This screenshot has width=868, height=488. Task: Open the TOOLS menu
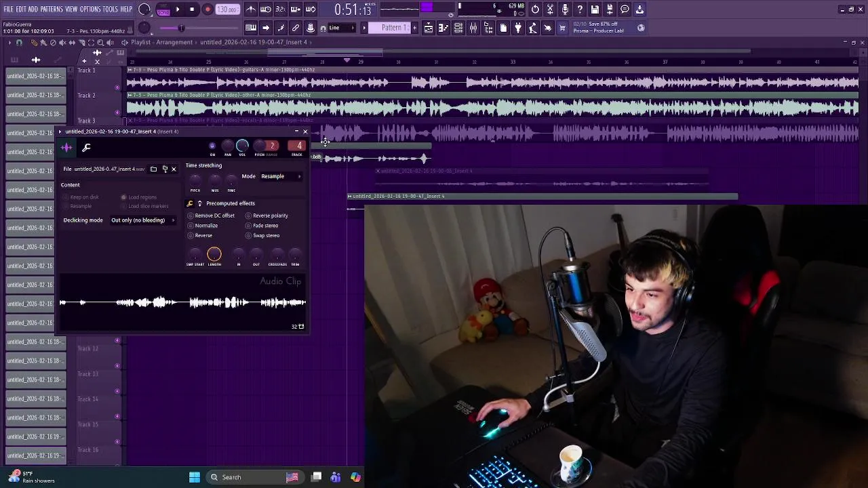click(x=110, y=9)
